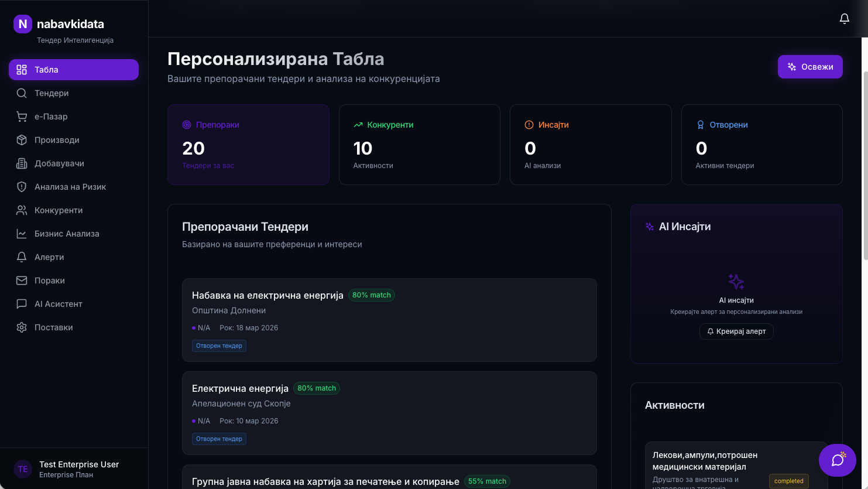Click the AI Асистент chat bubble icon
Viewport: 868px width, 489px height.
coord(22,304)
